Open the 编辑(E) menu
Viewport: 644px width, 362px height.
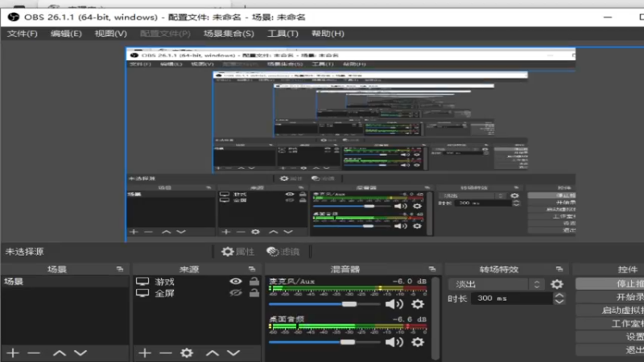[66, 34]
